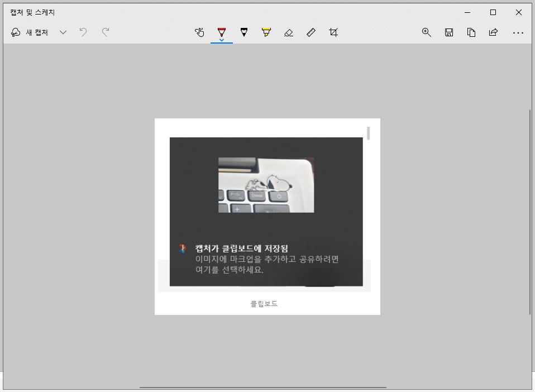Activate the ruler tool
Screen dimensions: 535x392
[311, 32]
